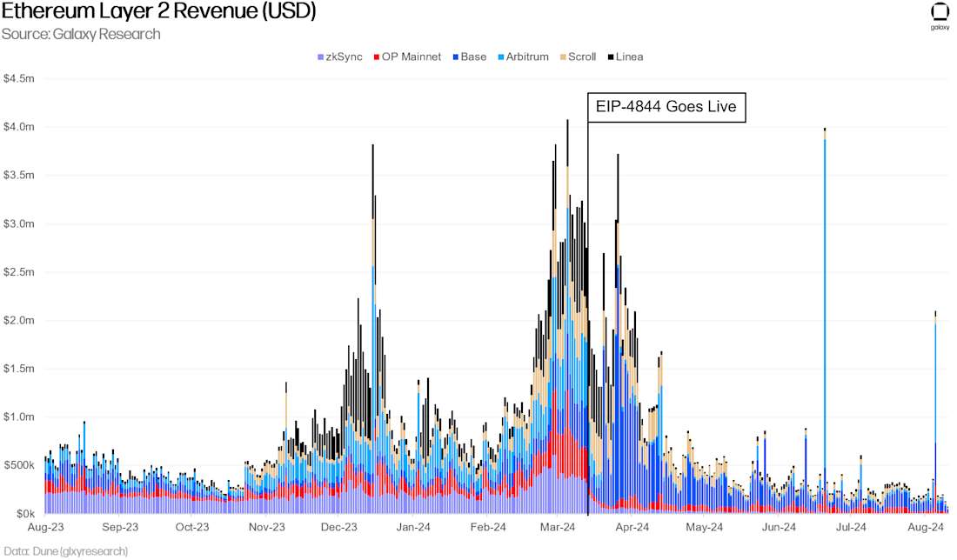The width and height of the screenshot is (957, 560).
Task: Click the Arbitrum legend color swatch
Action: point(501,57)
